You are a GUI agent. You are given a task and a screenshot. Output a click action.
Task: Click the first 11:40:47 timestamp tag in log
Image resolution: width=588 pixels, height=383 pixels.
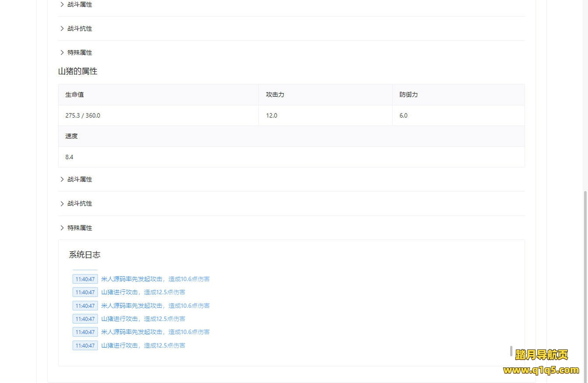click(85, 279)
